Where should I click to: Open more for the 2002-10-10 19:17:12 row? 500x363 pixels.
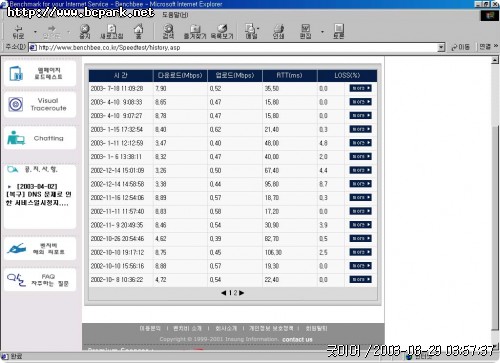[360, 252]
